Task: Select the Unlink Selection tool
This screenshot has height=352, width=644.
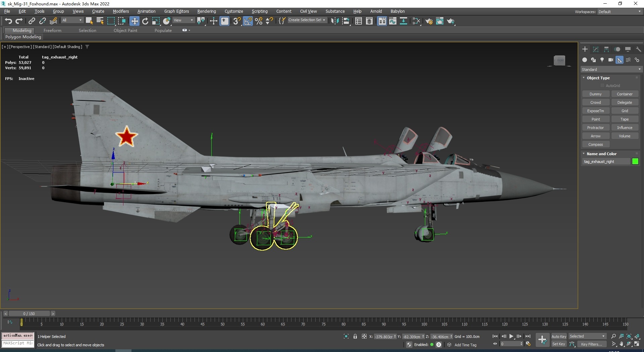Action: pos(42,21)
